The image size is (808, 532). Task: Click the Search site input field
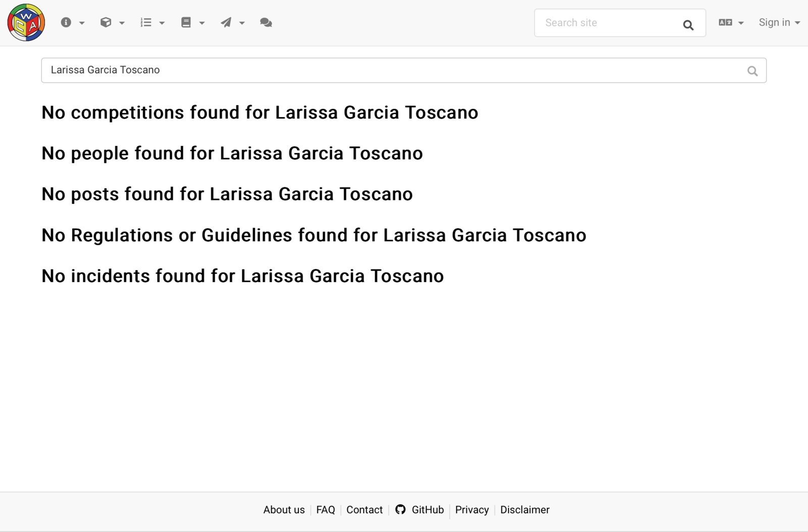[609, 23]
